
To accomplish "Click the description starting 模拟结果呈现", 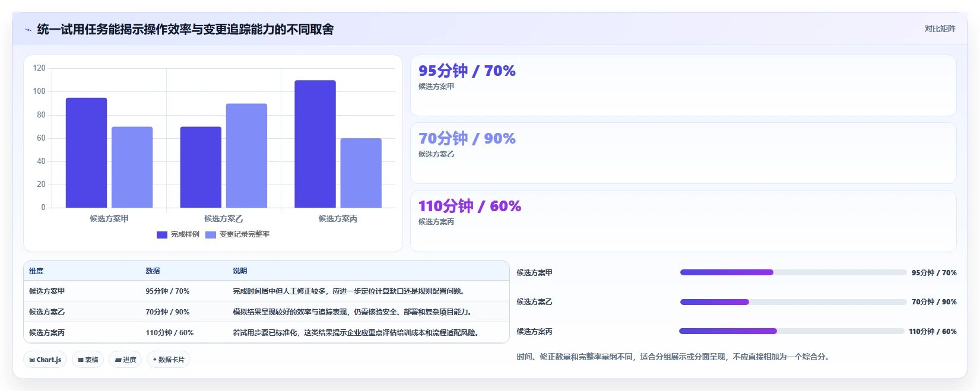I will click(x=354, y=312).
